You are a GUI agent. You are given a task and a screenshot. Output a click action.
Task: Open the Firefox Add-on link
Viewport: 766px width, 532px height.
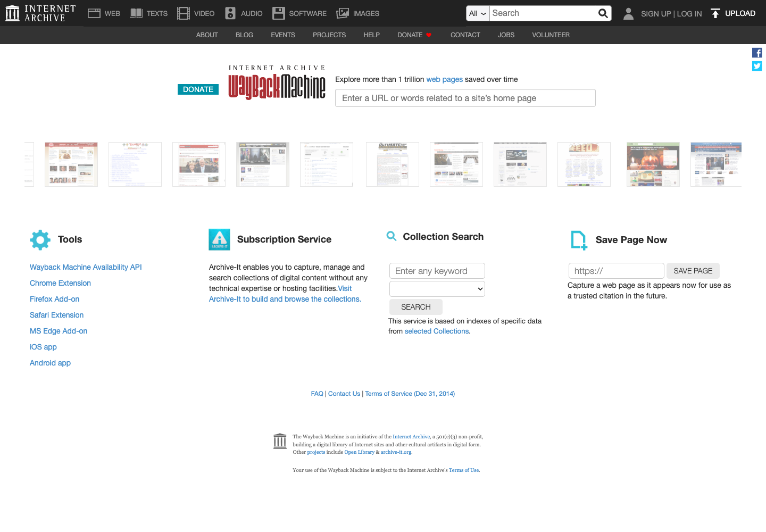click(54, 299)
